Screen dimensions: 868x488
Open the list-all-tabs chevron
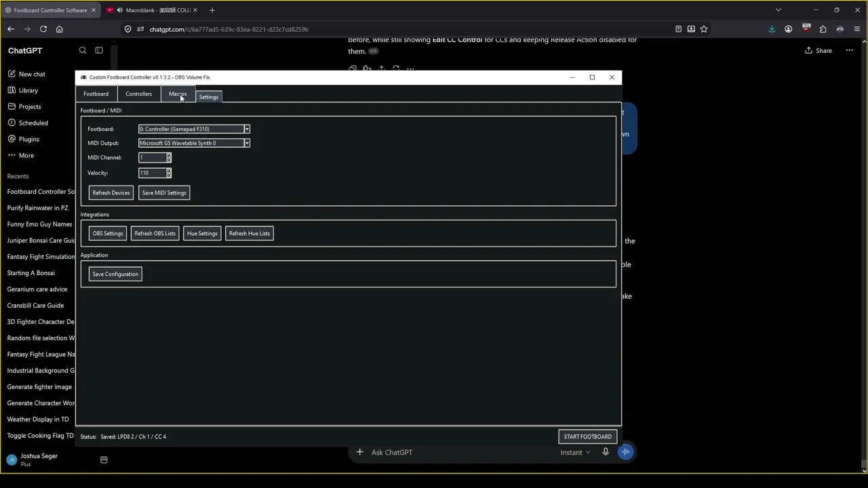pyautogui.click(x=778, y=10)
